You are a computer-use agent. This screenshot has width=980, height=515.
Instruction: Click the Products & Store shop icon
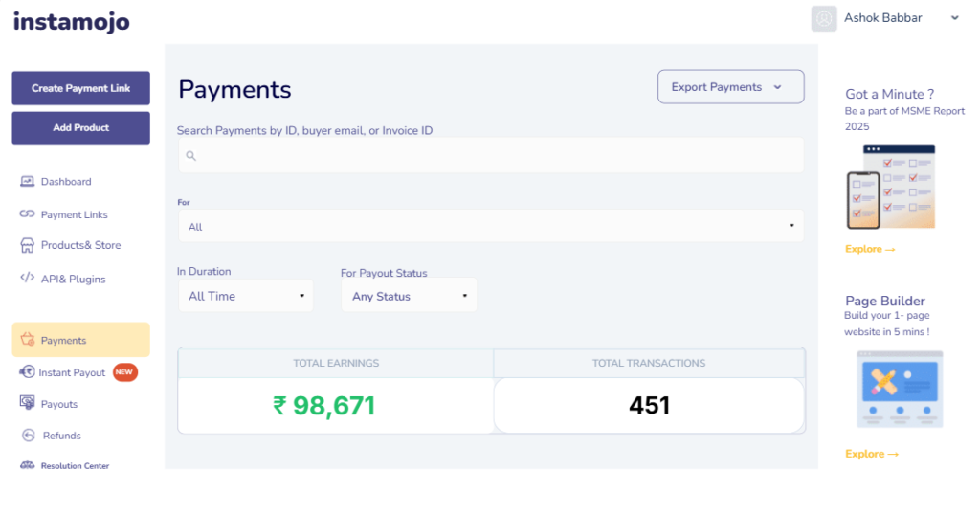point(27,245)
